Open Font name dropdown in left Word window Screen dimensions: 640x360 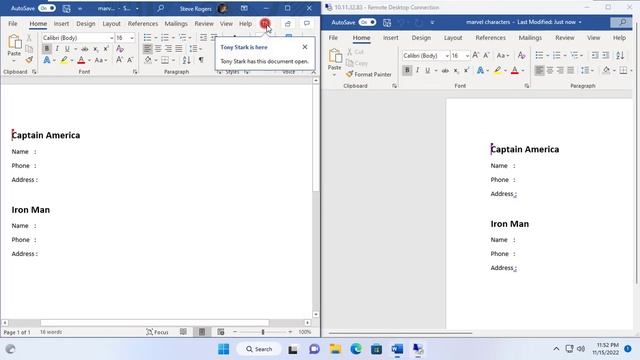[111, 38]
